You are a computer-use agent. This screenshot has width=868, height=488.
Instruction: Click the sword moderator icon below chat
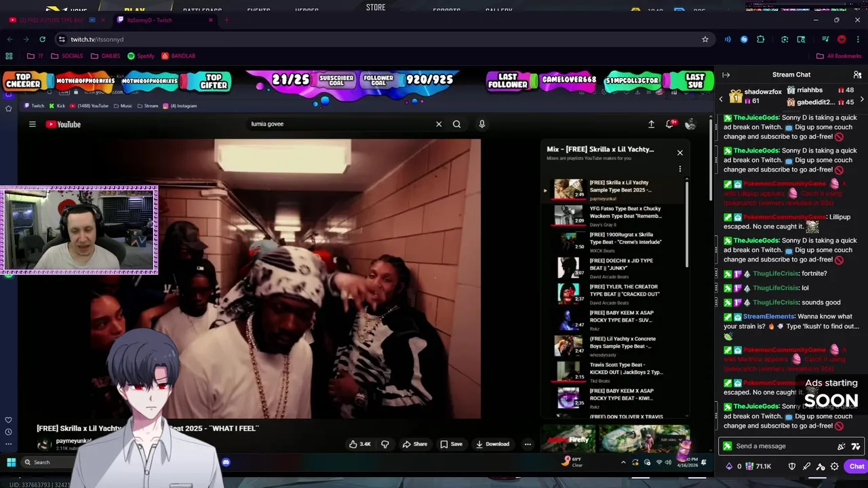point(806,466)
